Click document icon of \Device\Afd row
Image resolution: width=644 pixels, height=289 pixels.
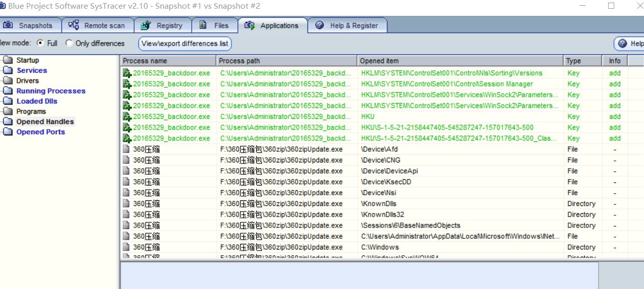tap(127, 149)
